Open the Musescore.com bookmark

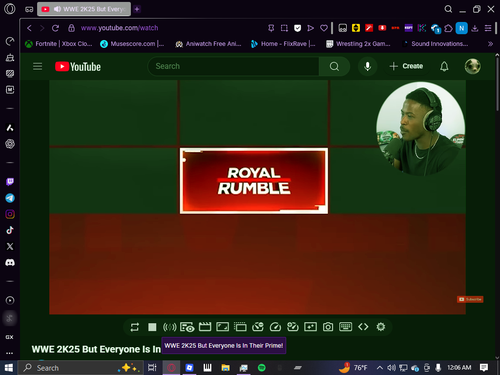(132, 44)
